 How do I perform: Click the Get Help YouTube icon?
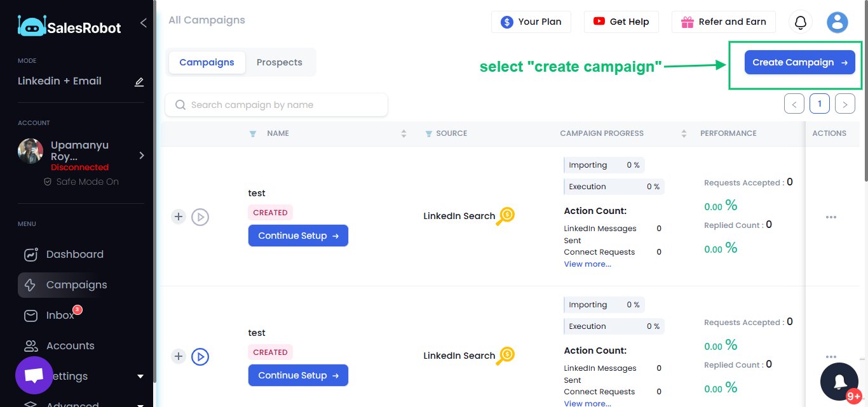click(x=599, y=21)
